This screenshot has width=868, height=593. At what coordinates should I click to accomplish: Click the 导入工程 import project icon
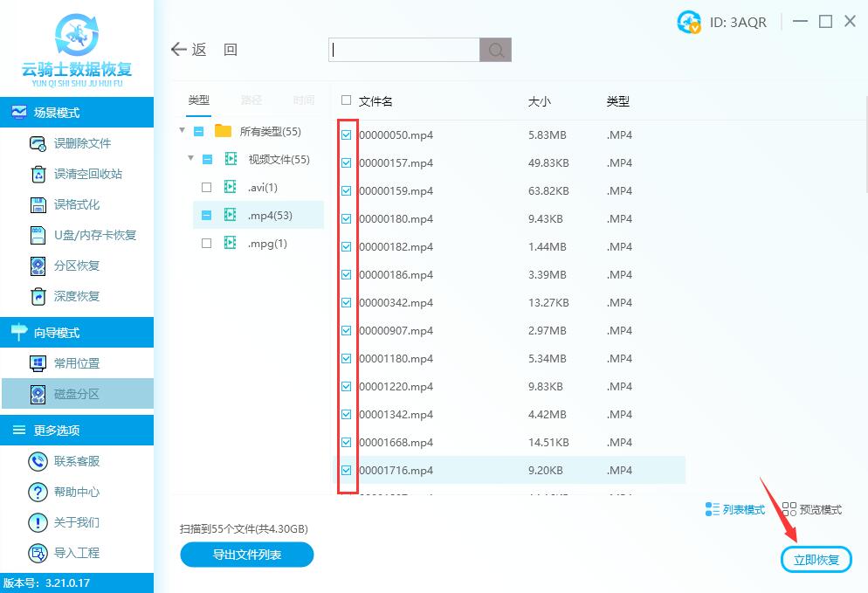pos(38,553)
